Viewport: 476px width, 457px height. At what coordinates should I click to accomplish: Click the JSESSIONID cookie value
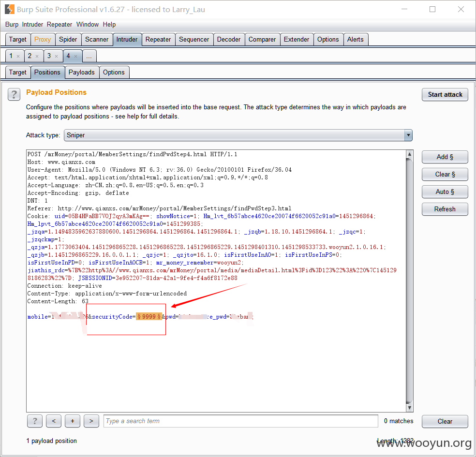click(x=177, y=278)
